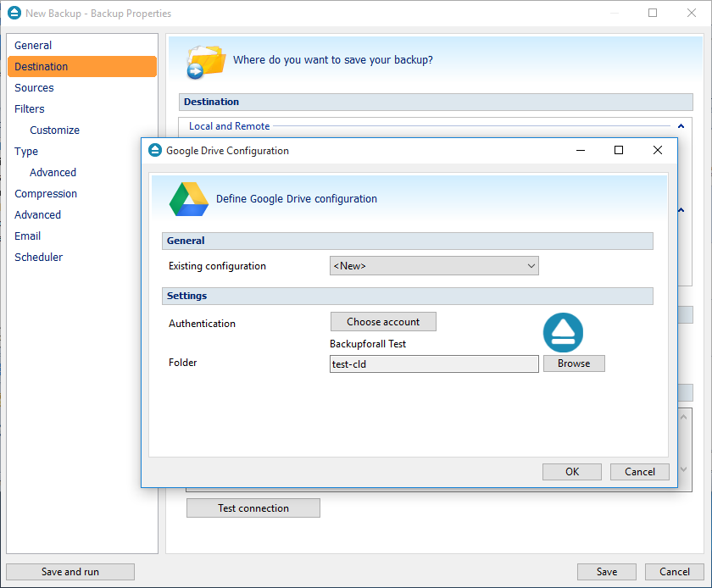
Task: Click the Save and run button
Action: coord(70,572)
